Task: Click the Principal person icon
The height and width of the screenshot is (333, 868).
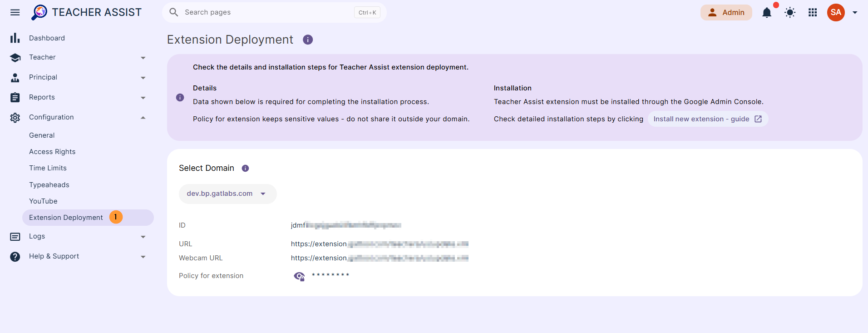Action: (15, 78)
